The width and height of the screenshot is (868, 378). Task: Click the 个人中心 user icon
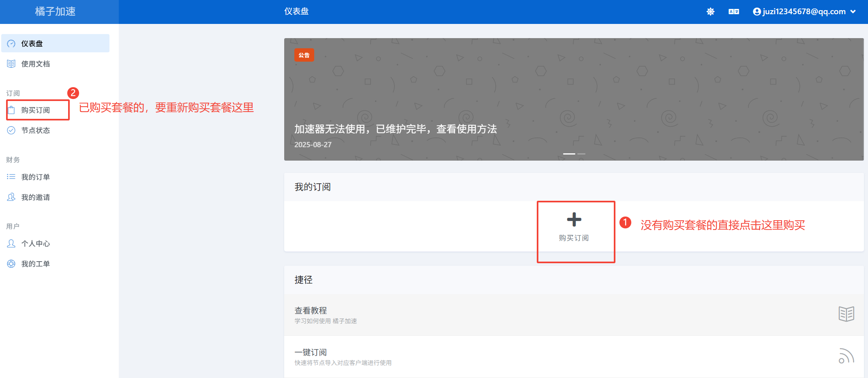[11, 243]
